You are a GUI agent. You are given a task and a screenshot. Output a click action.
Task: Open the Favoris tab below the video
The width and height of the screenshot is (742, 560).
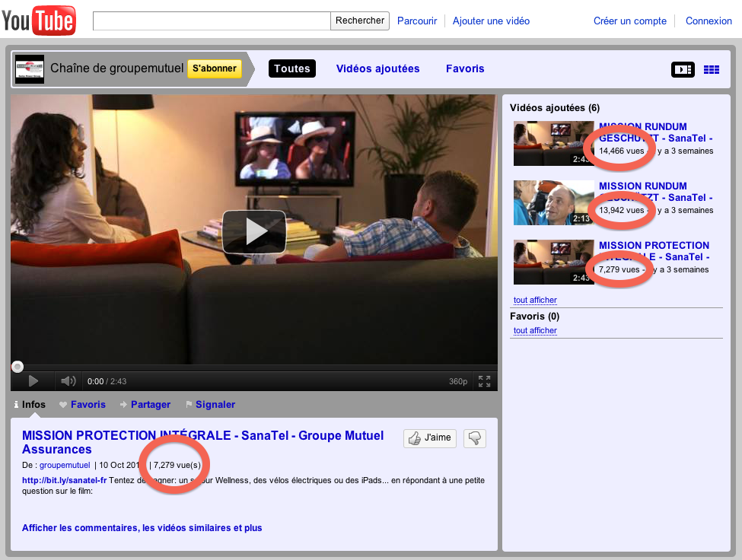click(x=82, y=404)
